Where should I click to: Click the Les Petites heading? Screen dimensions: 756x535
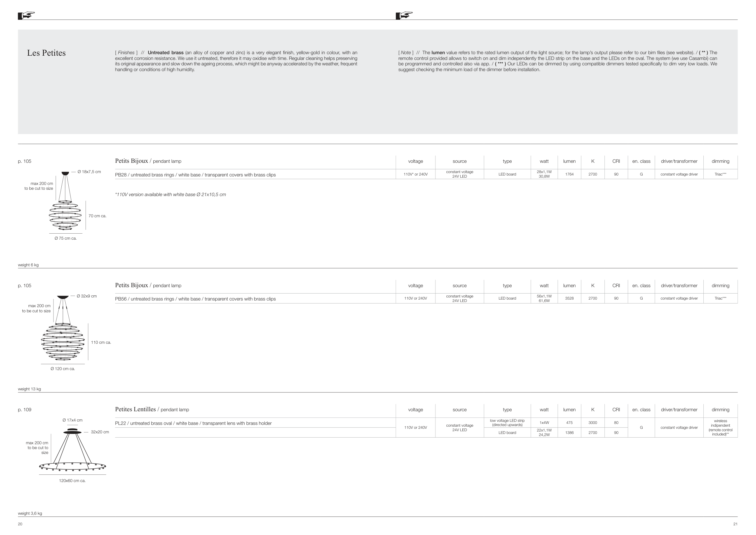(46, 53)
